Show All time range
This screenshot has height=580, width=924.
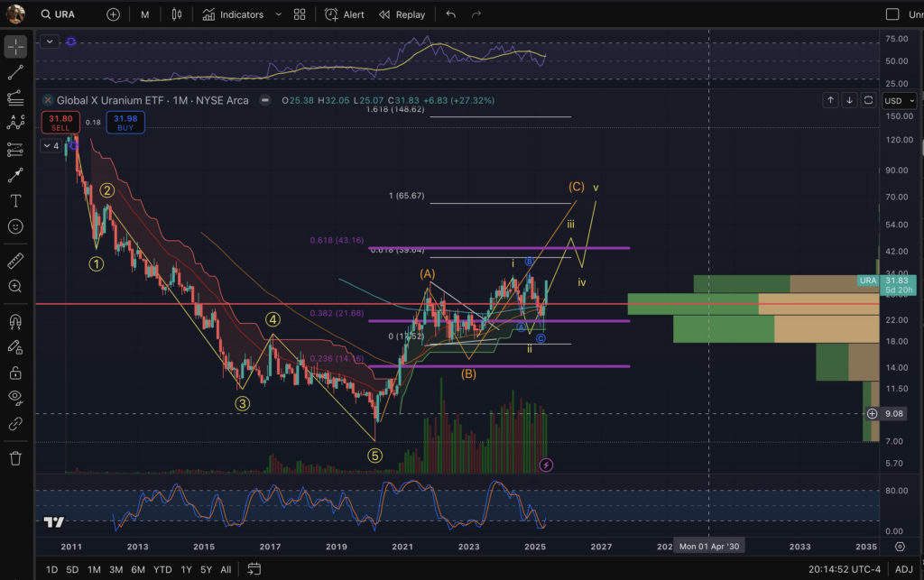click(226, 569)
